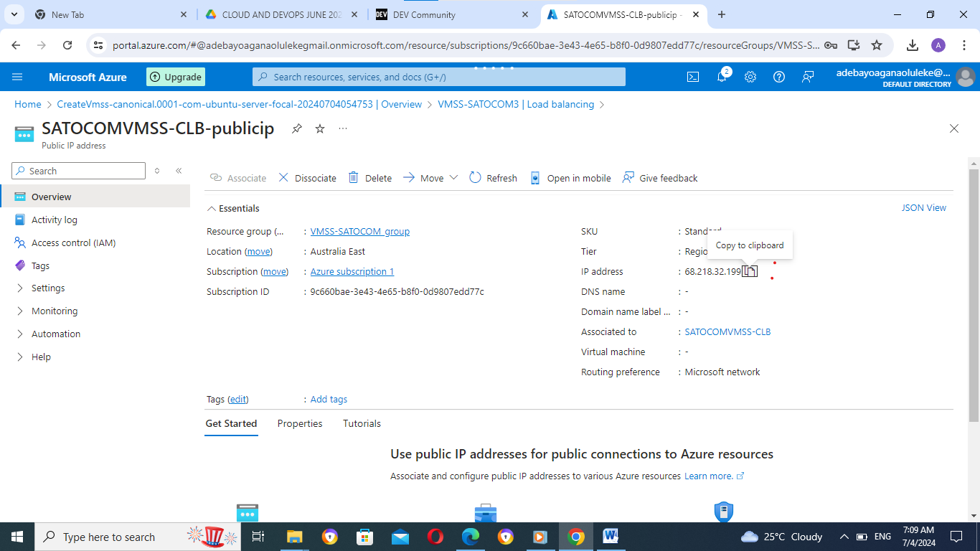Click the Dissociate toolbar button
The height and width of the screenshot is (551, 980).
click(307, 178)
